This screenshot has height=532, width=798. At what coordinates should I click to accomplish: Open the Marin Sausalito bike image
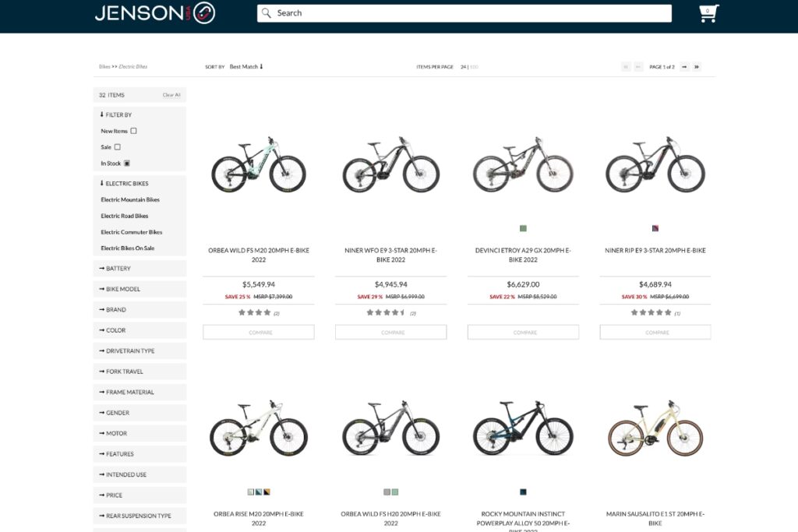click(x=655, y=428)
